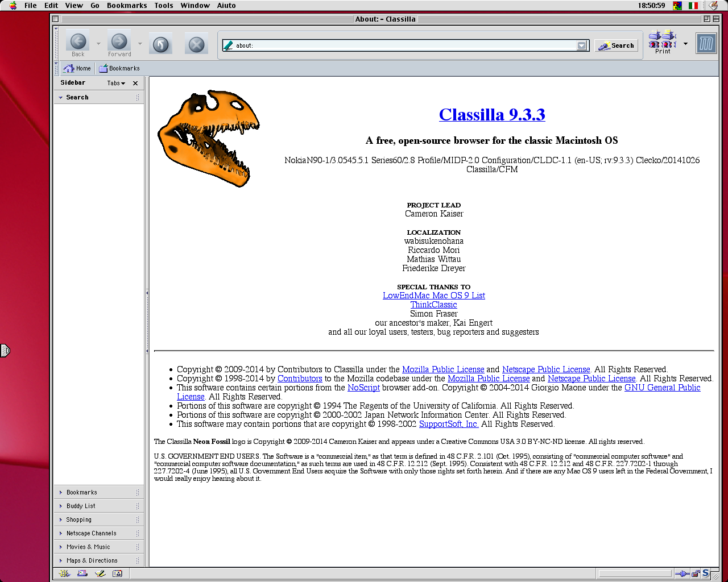
Task: Click the security padlock icon in status bar
Action: 696,573
